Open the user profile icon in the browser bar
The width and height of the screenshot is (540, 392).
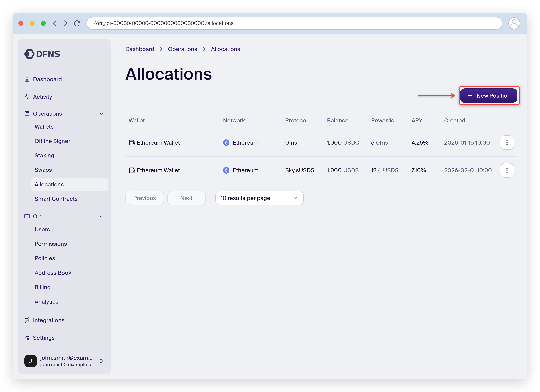click(514, 23)
